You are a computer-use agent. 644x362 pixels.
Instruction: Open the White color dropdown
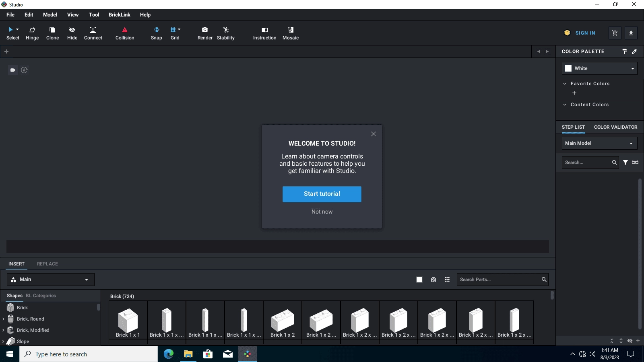point(600,68)
